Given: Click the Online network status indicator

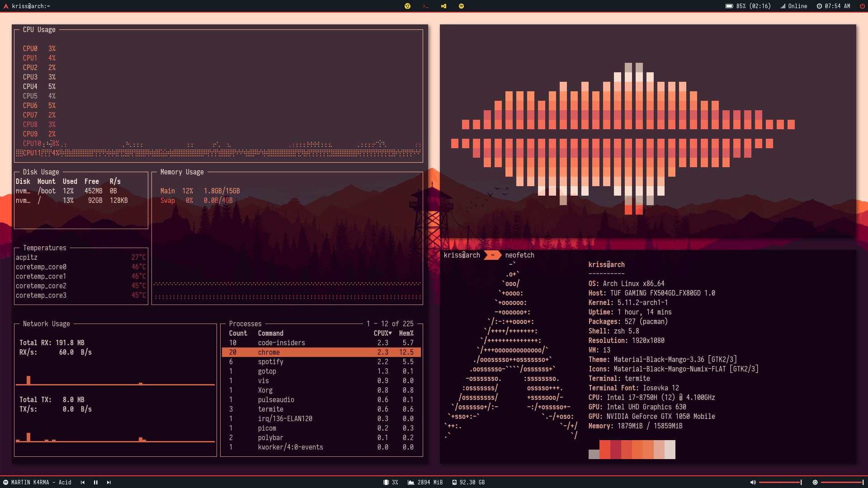Looking at the screenshot, I should 794,6.
